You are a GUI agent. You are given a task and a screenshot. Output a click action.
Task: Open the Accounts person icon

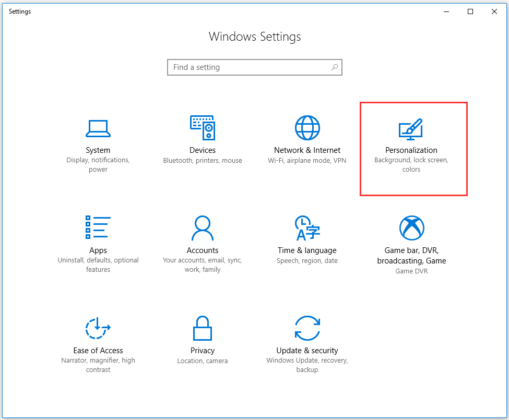203,228
